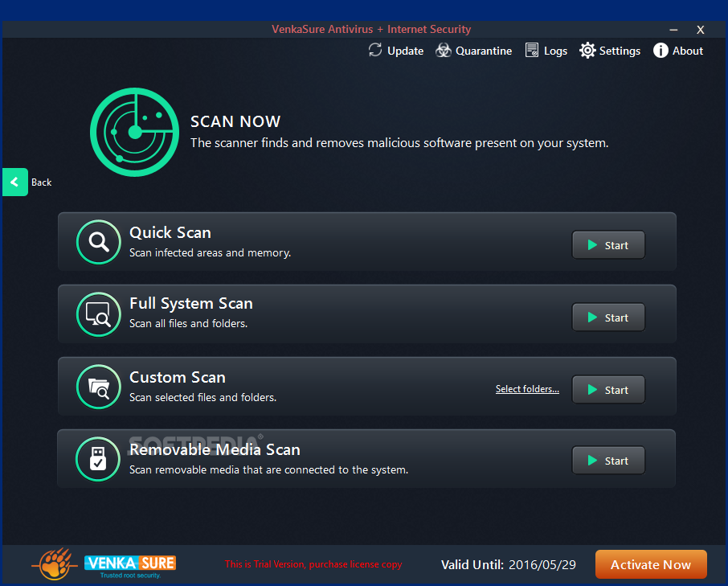The width and height of the screenshot is (728, 586).
Task: Click the VENKA SURE brand logo text
Action: coord(130,563)
